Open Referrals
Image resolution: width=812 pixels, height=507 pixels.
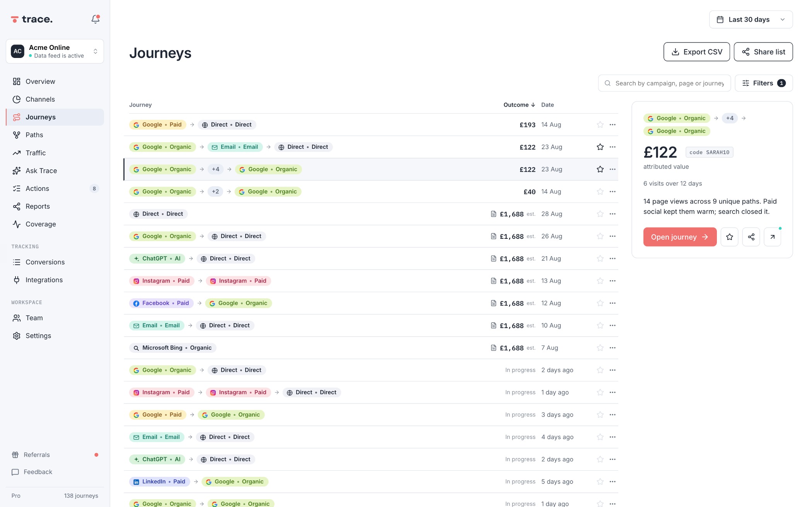coord(55,455)
